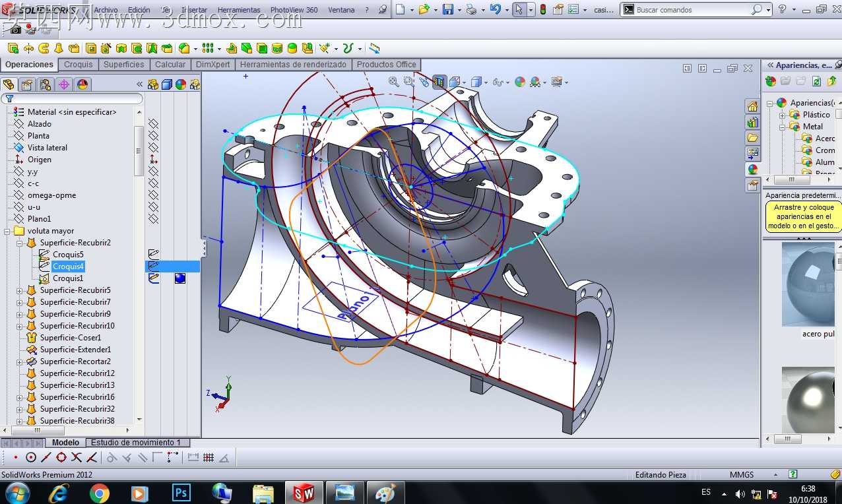Expand the Superficie-Recubrir5 feature
The image size is (842, 504).
[x=20, y=290]
